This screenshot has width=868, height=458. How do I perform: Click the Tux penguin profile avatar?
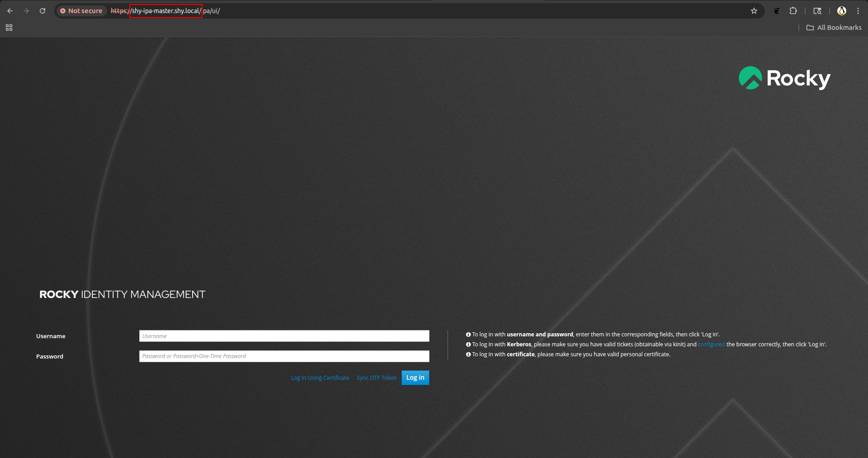point(841,10)
